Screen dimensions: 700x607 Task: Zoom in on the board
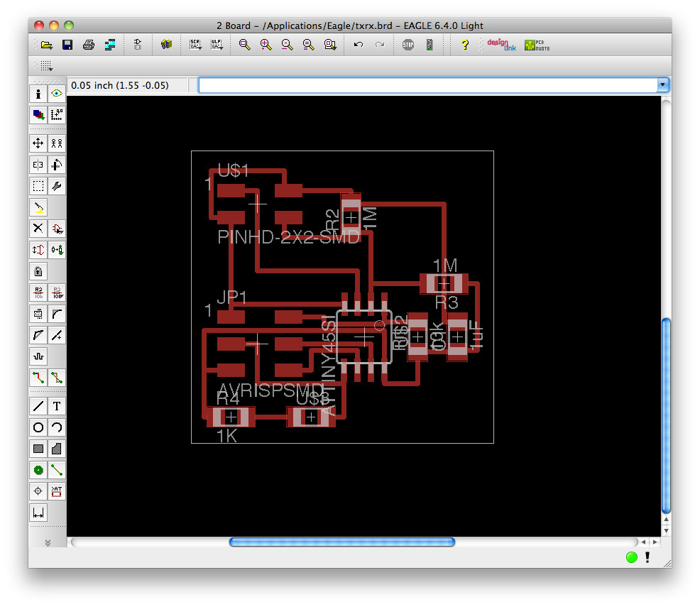pyautogui.click(x=266, y=45)
